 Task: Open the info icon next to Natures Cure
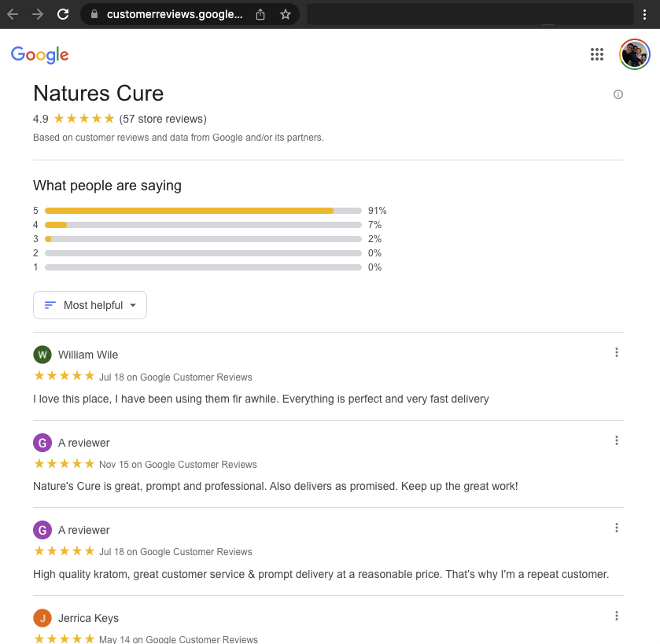tap(618, 94)
